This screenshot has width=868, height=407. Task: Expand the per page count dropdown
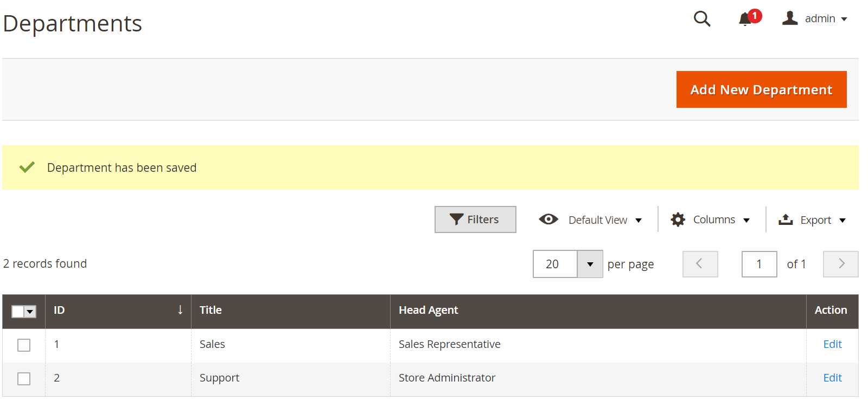point(590,264)
